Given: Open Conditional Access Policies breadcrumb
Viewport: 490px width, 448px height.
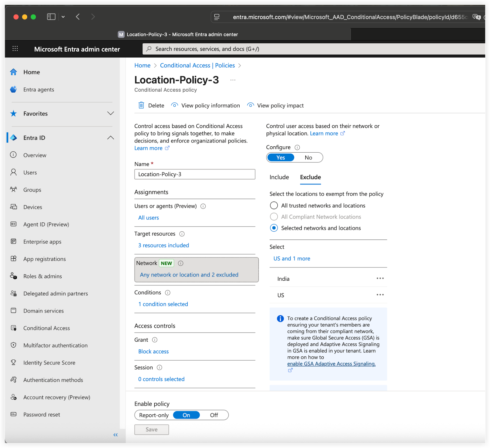Looking at the screenshot, I should (197, 65).
